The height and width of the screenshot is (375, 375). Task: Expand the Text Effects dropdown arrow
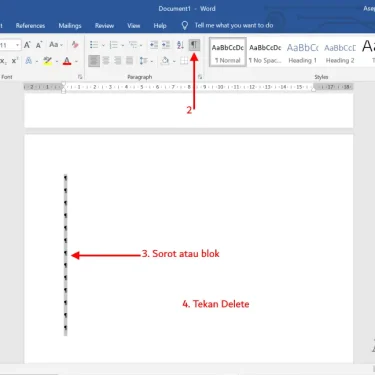[x=36, y=61]
